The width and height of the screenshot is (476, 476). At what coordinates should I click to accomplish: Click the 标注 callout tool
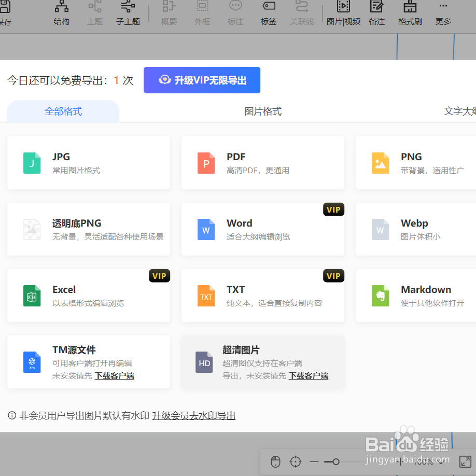[235, 13]
